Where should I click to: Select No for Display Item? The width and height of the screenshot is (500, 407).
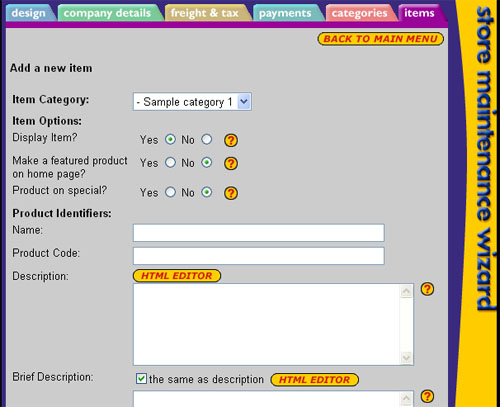pyautogui.click(x=207, y=139)
